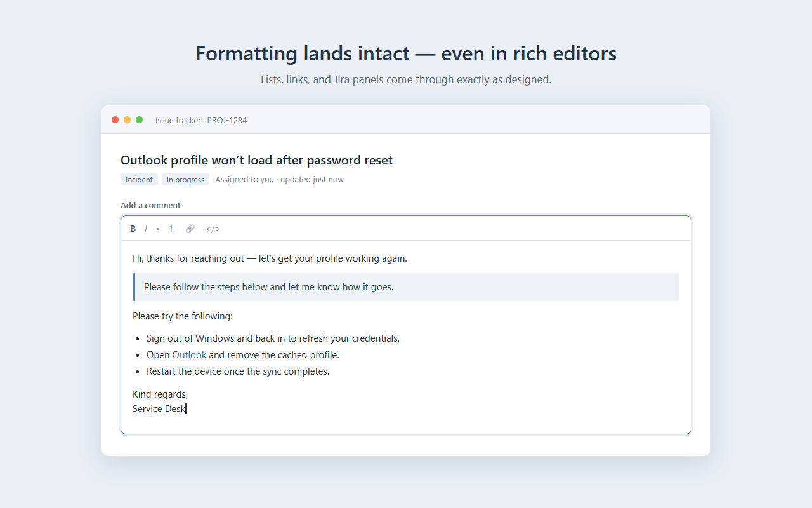Screen dimensions: 812x508
Task: Place cursor after Service Desk signature
Action: (x=186, y=409)
